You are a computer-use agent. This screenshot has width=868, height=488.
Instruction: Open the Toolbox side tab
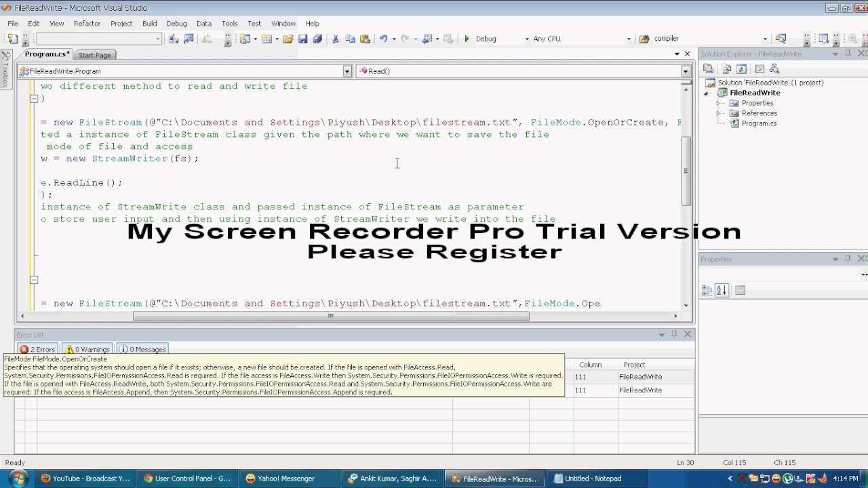click(x=5, y=70)
